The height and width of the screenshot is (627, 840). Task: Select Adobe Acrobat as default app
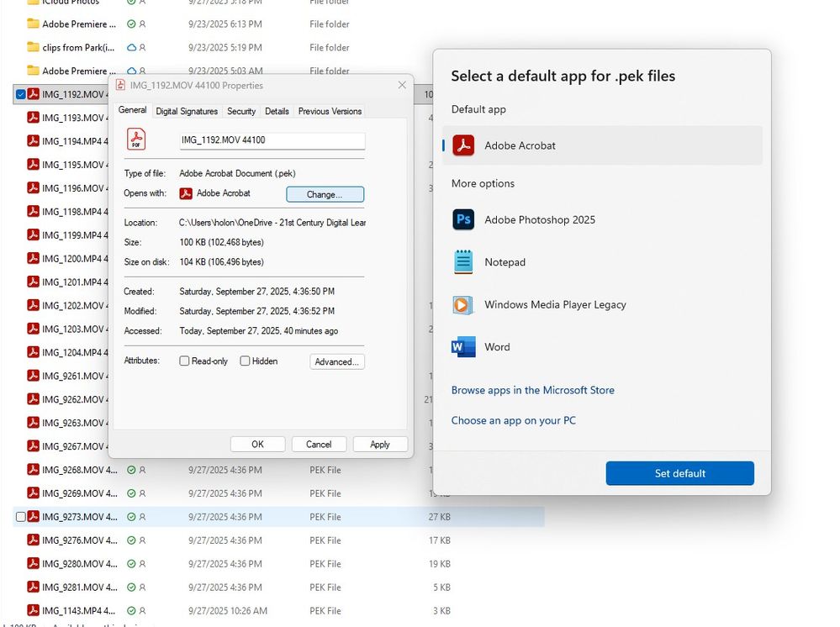pos(602,145)
